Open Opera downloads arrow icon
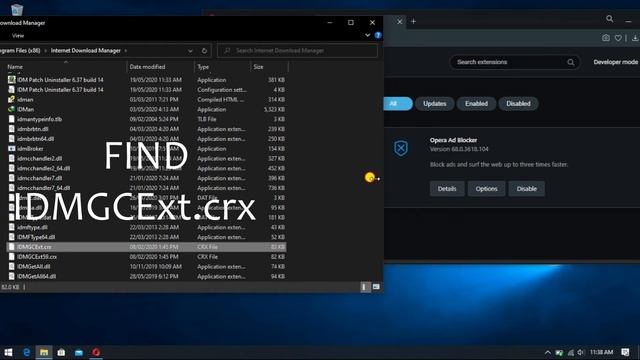 pos(635,38)
